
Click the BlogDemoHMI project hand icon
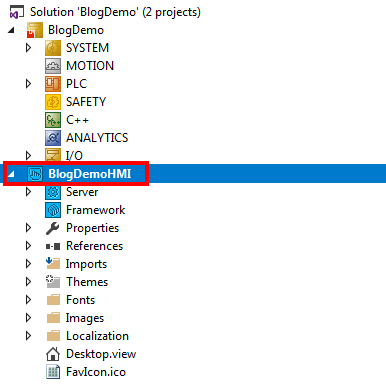pyautogui.click(x=35, y=174)
